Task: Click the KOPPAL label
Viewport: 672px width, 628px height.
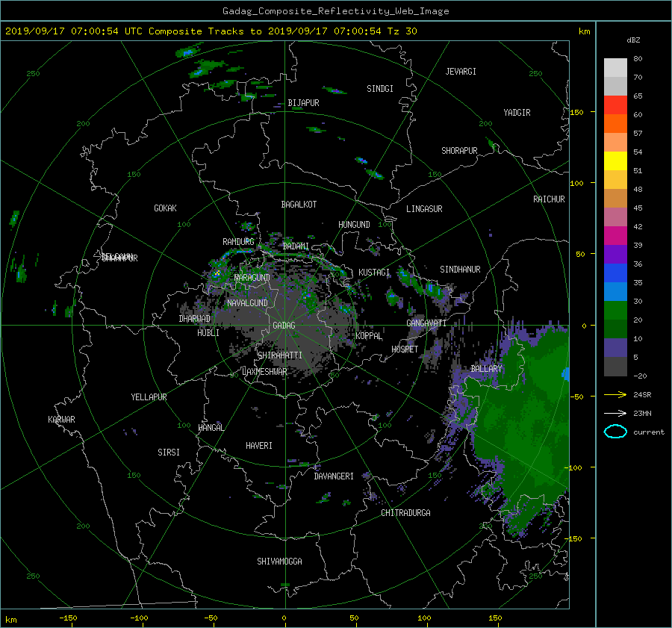Action: [x=369, y=336]
